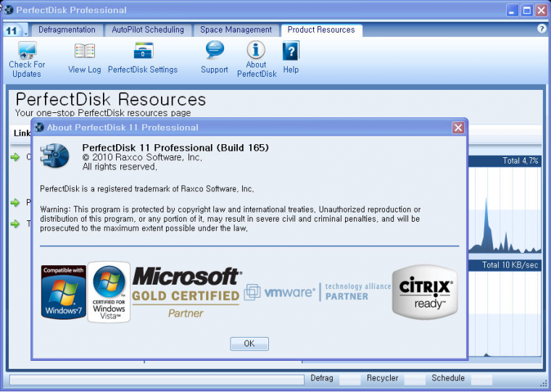Select the Product Resources tab

pos(321,30)
